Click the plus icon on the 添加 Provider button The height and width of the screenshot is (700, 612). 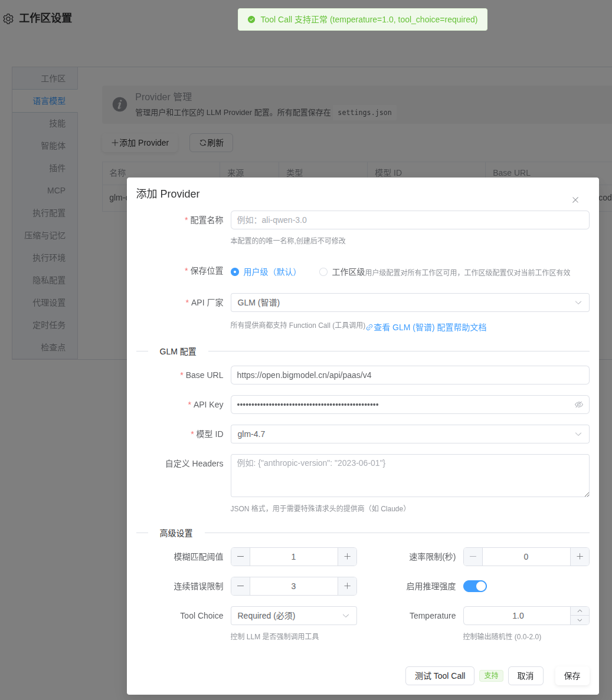tap(114, 142)
